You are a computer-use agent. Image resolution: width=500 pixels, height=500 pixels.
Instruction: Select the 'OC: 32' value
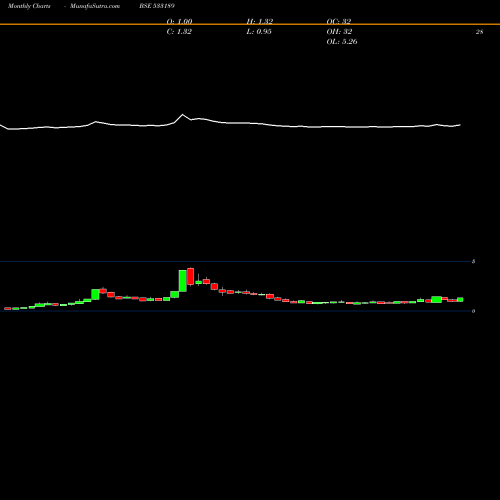(x=339, y=21)
